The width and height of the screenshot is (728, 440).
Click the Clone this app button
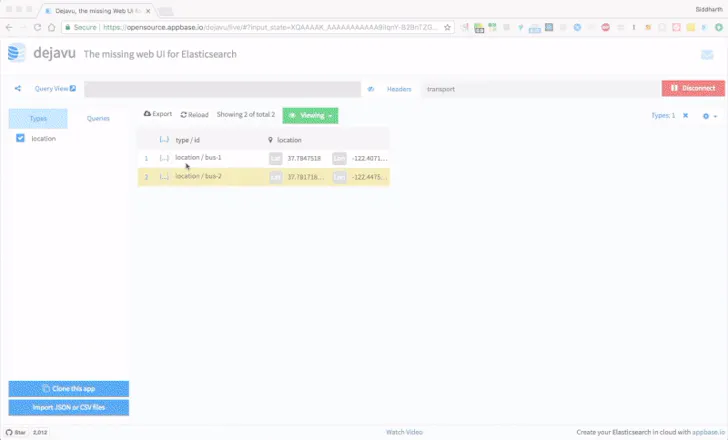point(69,388)
